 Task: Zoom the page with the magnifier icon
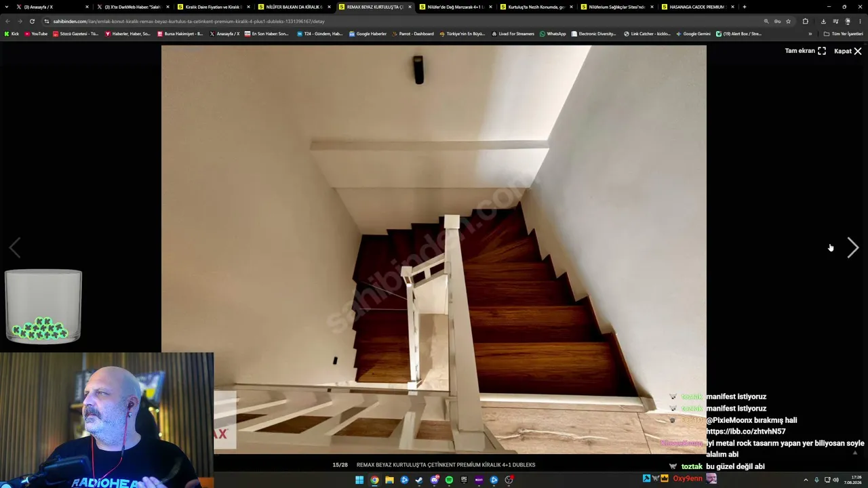coord(766,21)
